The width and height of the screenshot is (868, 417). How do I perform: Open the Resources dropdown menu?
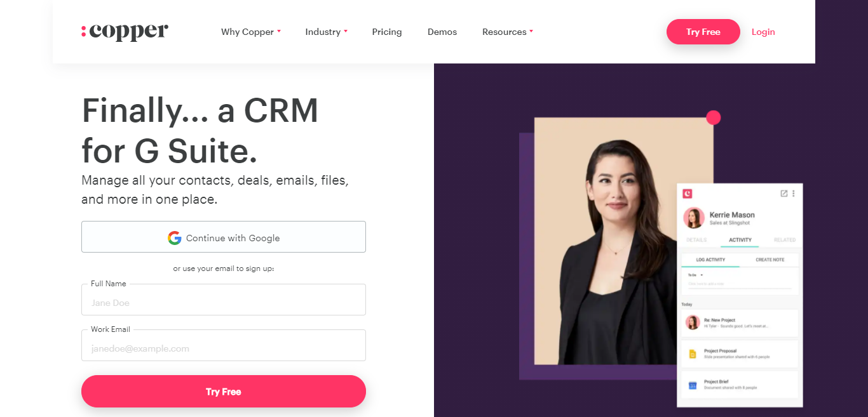point(508,32)
